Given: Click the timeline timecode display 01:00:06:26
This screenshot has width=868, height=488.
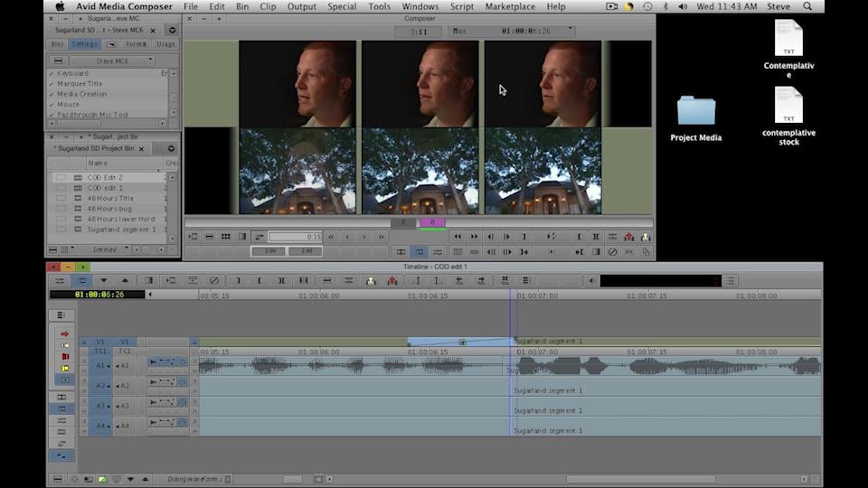Looking at the screenshot, I should [x=98, y=295].
